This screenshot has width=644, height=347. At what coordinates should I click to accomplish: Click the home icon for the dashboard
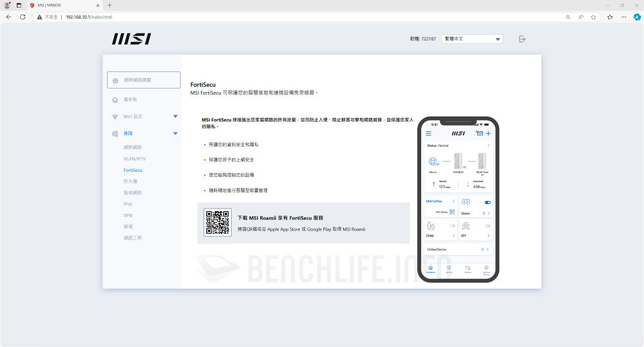(115, 100)
